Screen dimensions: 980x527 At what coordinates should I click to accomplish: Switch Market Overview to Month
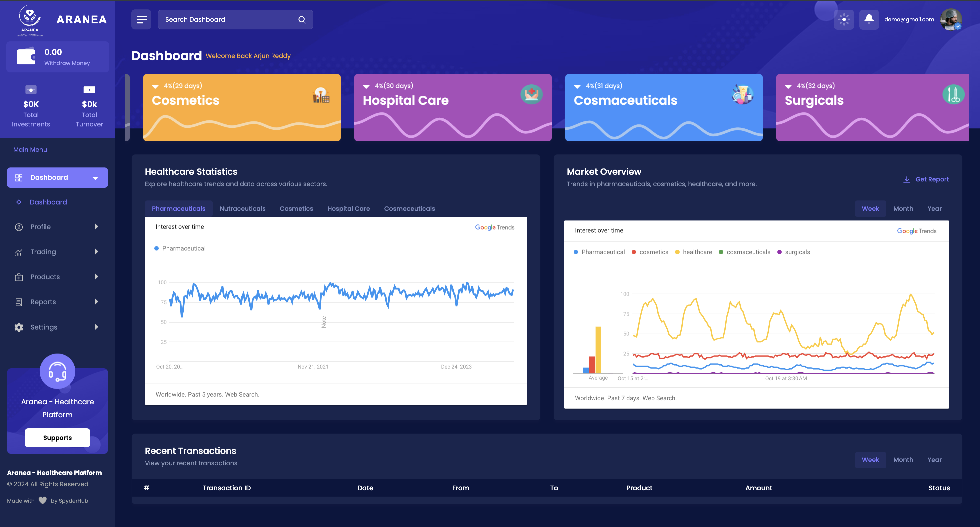[903, 209]
